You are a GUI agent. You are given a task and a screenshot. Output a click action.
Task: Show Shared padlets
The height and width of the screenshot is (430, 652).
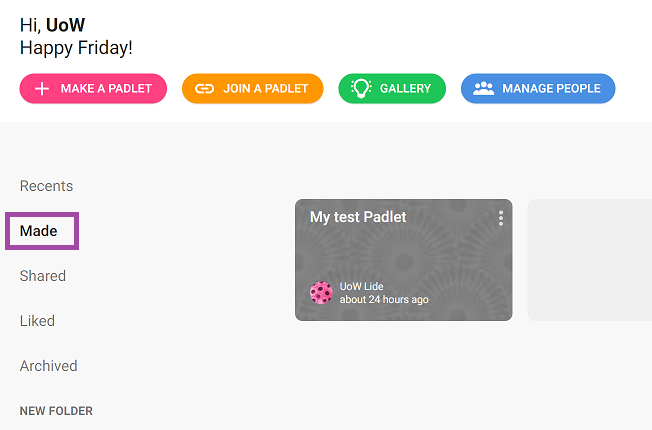[x=43, y=276]
